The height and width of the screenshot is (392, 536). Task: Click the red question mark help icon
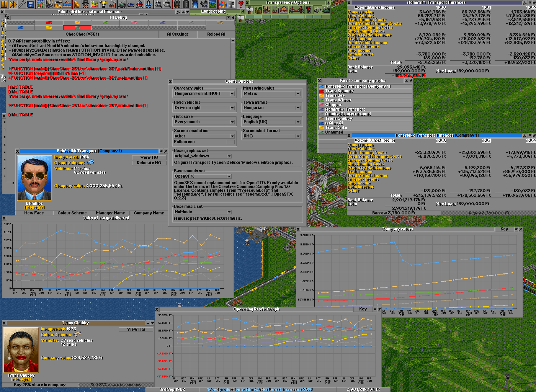point(241,4)
